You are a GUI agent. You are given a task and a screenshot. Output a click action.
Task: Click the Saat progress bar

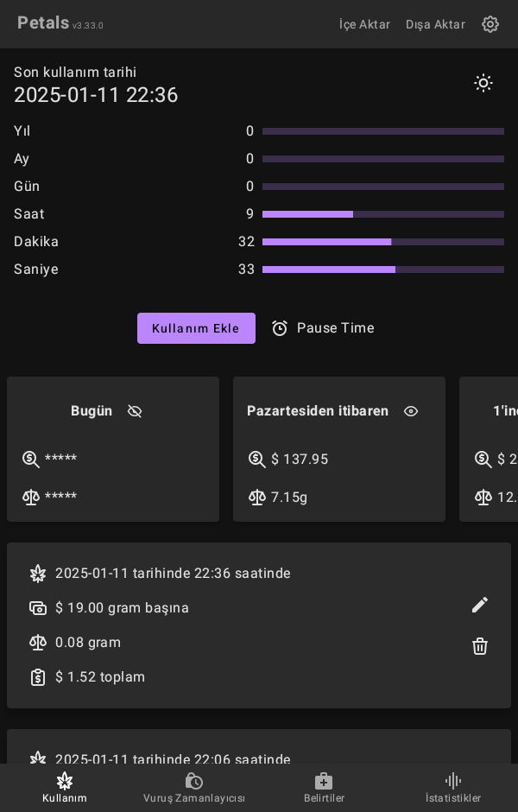(382, 214)
